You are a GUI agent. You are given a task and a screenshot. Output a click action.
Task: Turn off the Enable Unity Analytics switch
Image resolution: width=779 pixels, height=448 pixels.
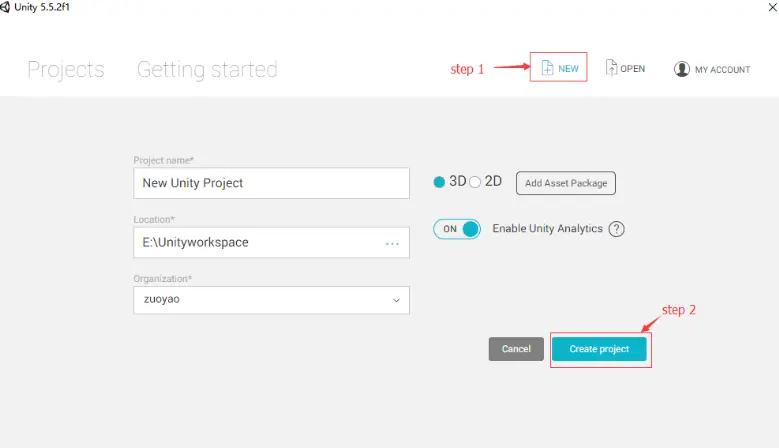click(x=457, y=229)
